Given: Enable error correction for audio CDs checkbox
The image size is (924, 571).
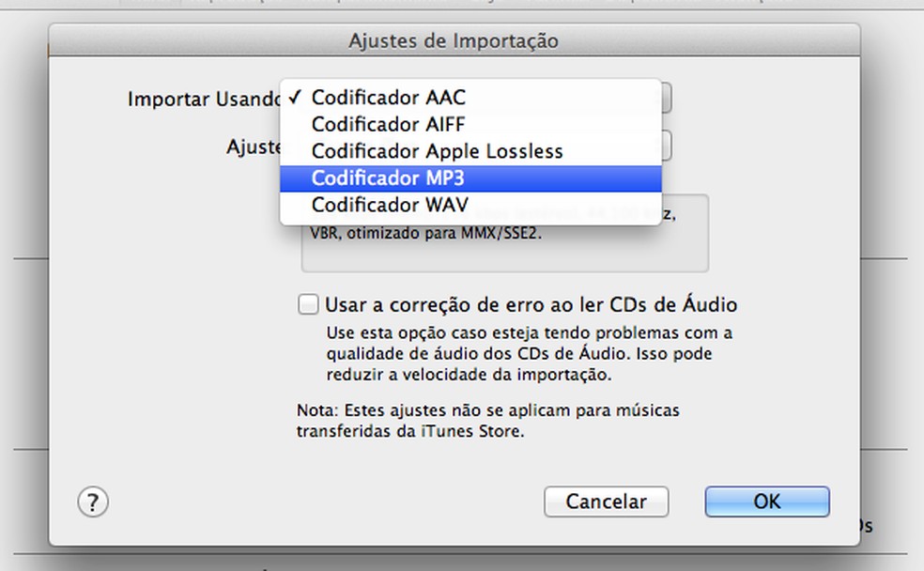Looking at the screenshot, I should (308, 304).
